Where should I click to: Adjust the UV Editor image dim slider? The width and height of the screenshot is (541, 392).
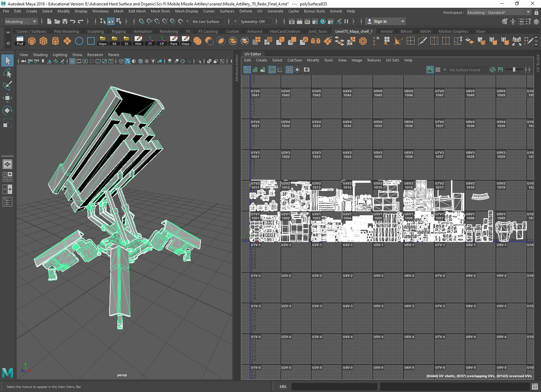[x=514, y=70]
